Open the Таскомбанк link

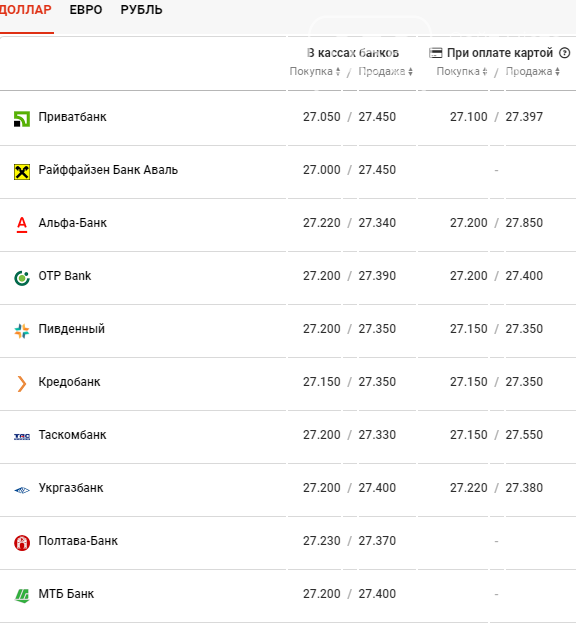[72, 435]
